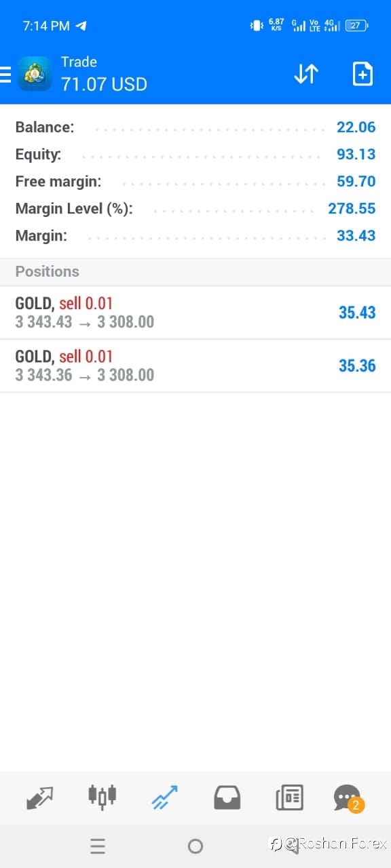Open the News page icon
Image resolution: width=391 pixels, height=868 pixels.
pyautogui.click(x=289, y=797)
